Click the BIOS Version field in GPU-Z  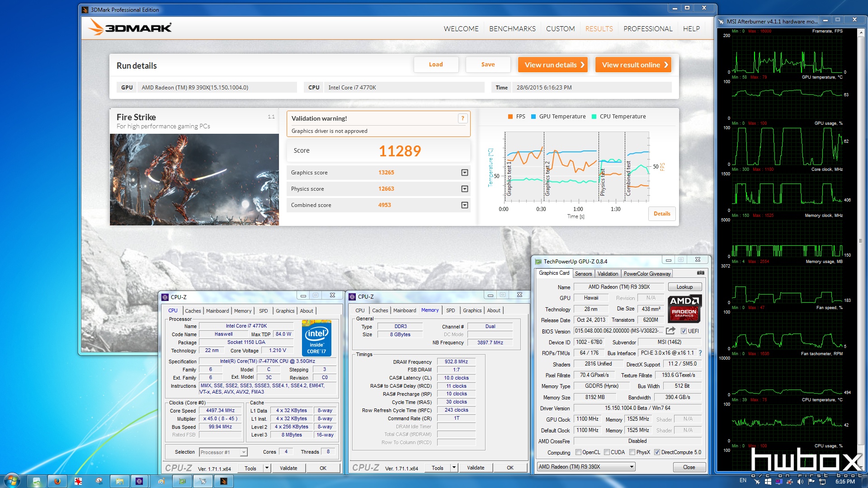(618, 331)
